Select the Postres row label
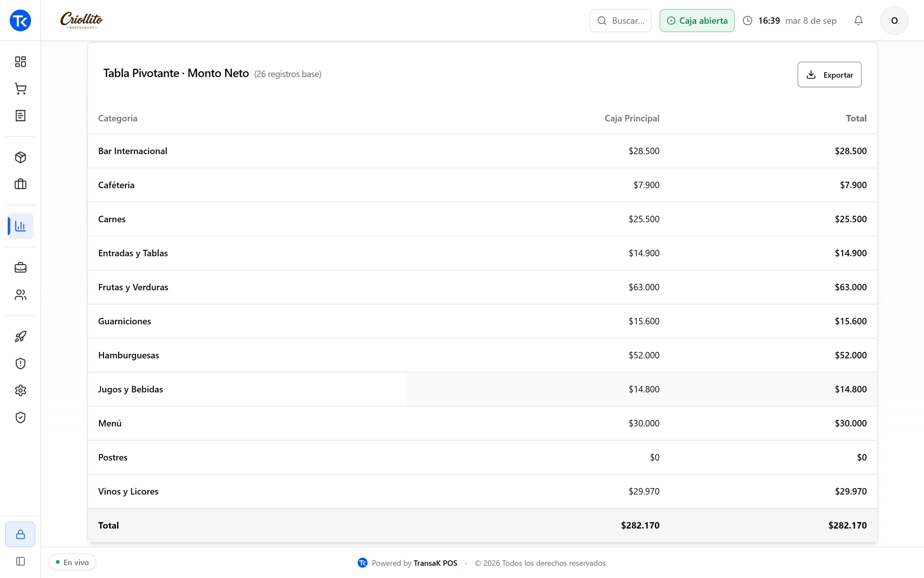Viewport: 924px width, 578px height. tap(113, 457)
